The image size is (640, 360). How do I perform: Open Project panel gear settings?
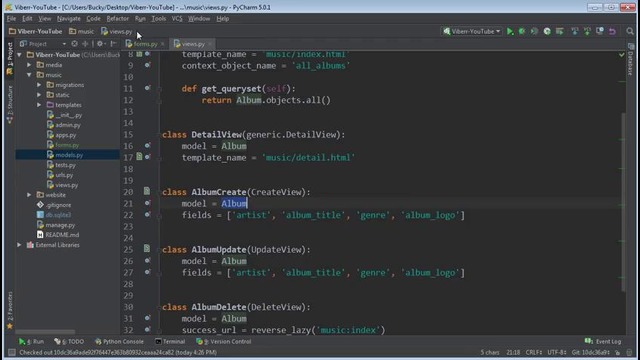(x=100, y=44)
